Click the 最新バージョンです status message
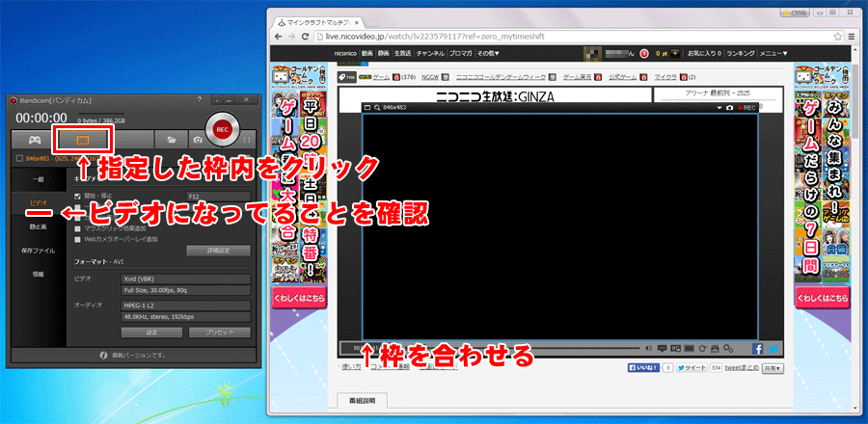 [140, 355]
